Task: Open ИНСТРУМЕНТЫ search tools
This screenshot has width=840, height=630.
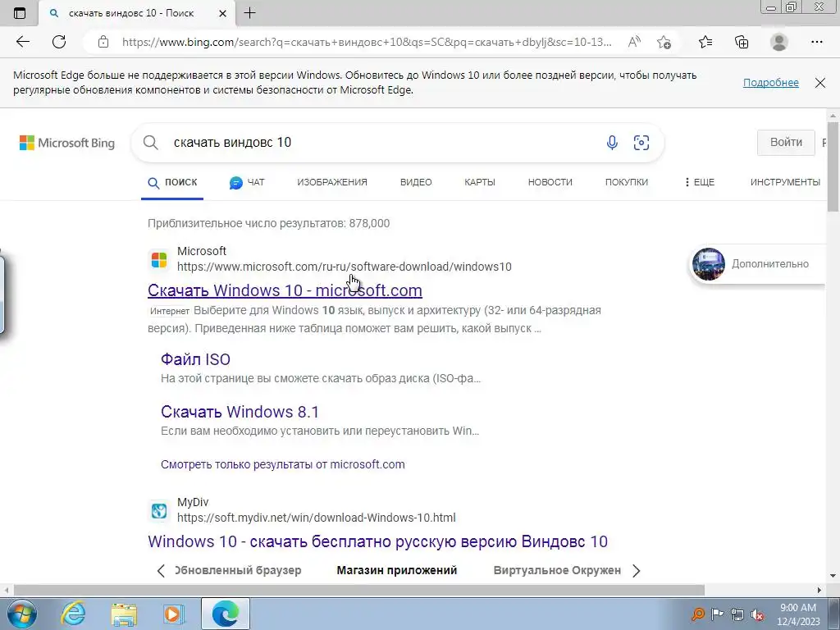Action: point(785,182)
